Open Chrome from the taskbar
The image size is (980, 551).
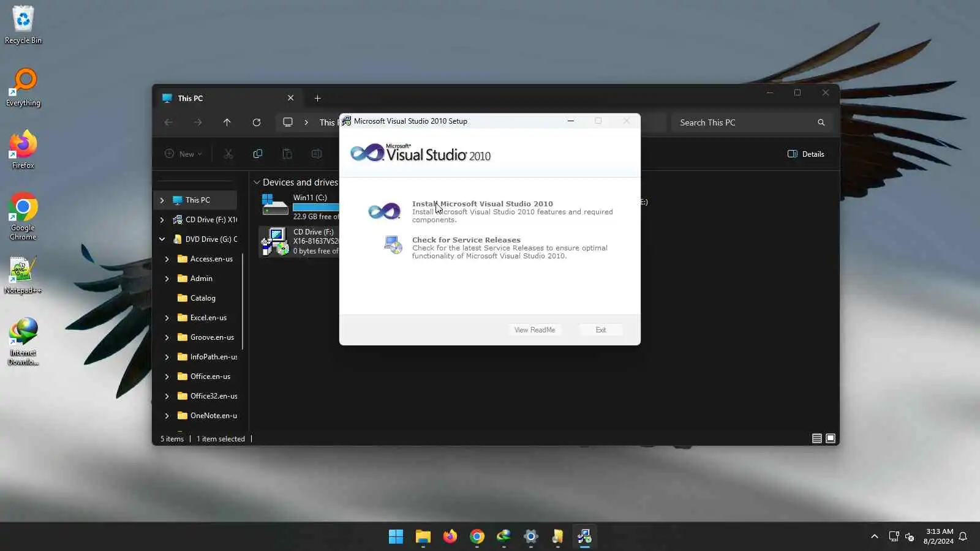[x=477, y=537]
